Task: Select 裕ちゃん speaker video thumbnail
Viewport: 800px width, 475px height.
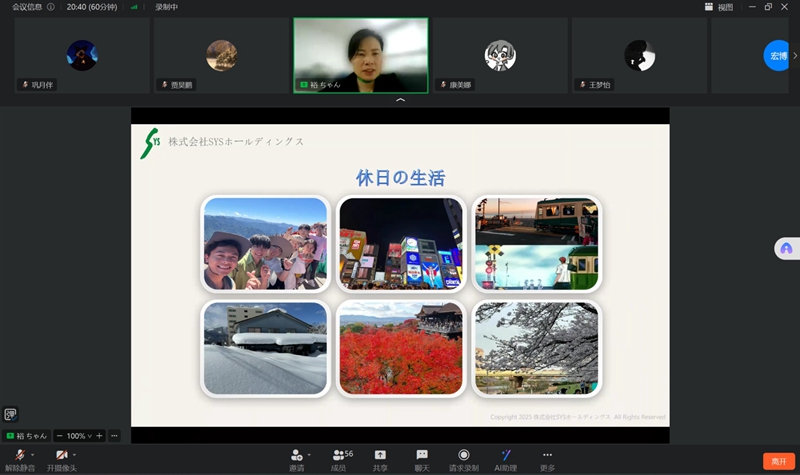Action: point(360,55)
